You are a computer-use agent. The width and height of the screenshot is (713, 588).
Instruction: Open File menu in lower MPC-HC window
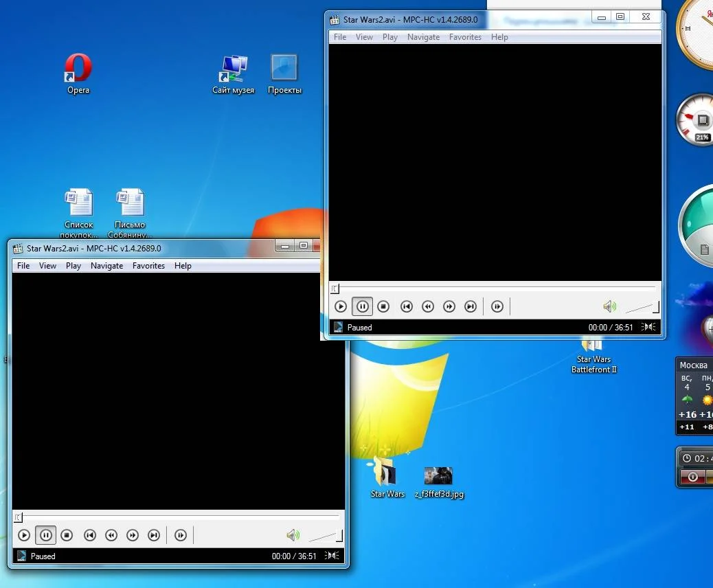tap(23, 266)
